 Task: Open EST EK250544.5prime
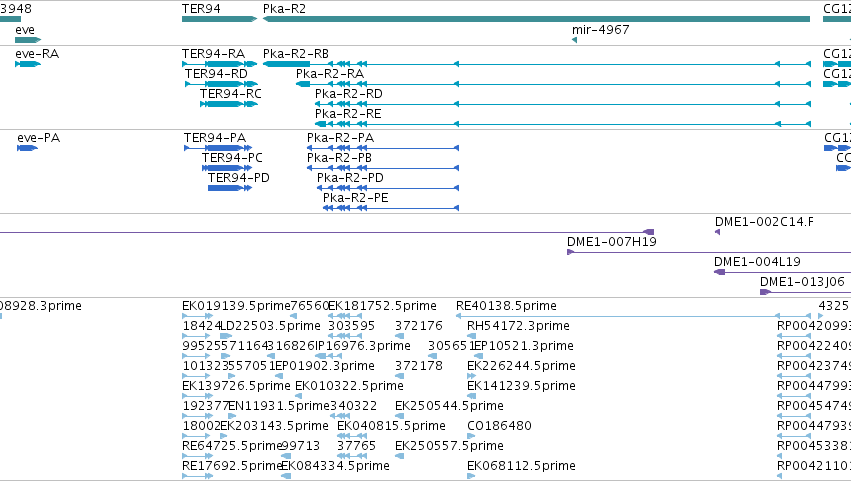(x=400, y=417)
